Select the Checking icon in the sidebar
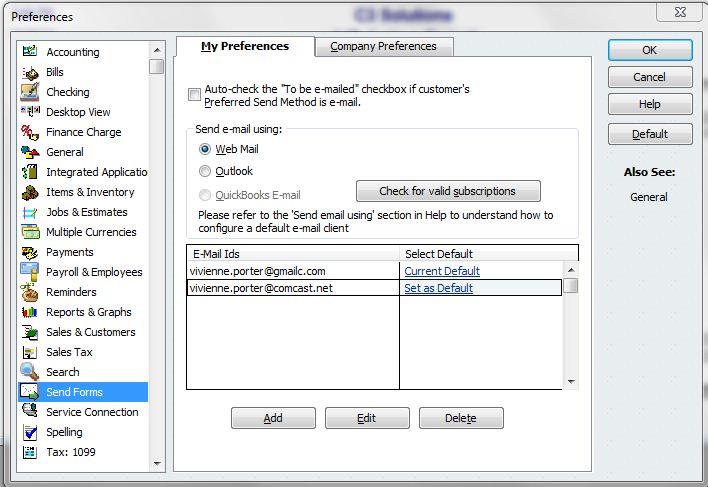The width and height of the screenshot is (708, 487). [30, 92]
